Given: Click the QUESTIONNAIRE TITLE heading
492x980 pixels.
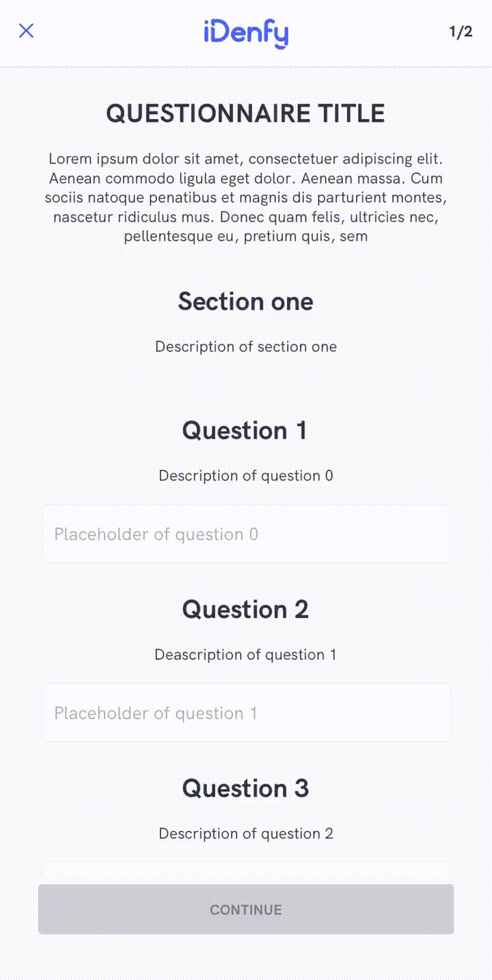Looking at the screenshot, I should [246, 114].
